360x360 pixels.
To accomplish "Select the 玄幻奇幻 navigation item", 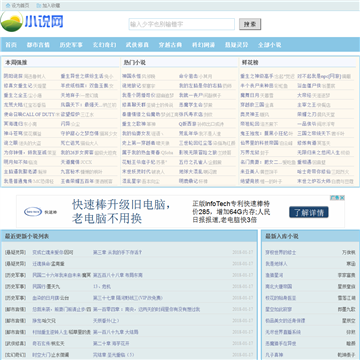I will tap(104, 45).
